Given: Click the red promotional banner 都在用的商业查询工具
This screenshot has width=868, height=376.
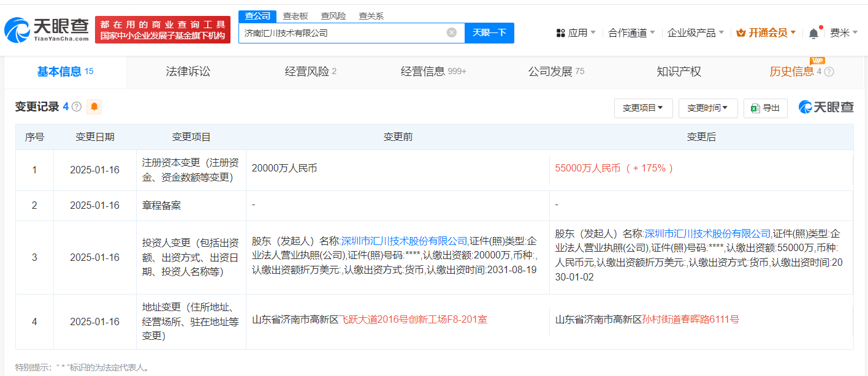Looking at the screenshot, I should tap(163, 29).
